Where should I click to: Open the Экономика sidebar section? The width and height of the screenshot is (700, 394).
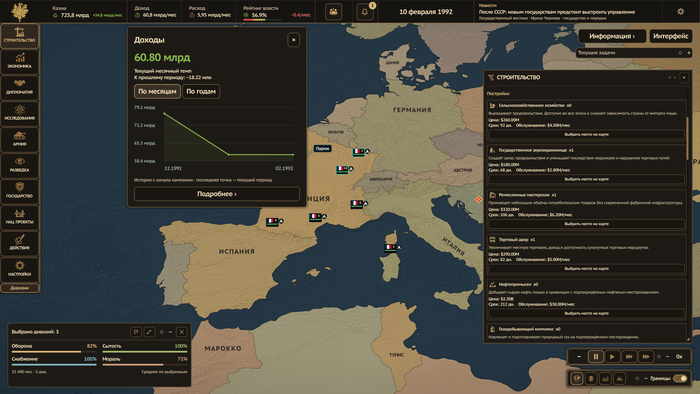(20, 61)
